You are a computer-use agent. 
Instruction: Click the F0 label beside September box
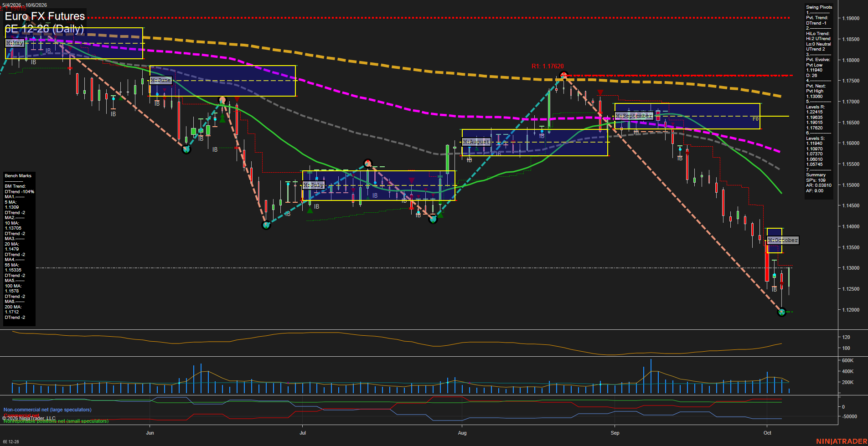click(755, 119)
